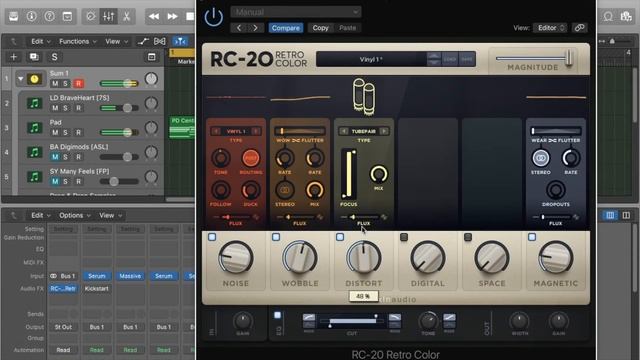Viewport: 640px width, 360px height.
Task: Toggle the Catch playhead icon
Action: [x=180, y=41]
